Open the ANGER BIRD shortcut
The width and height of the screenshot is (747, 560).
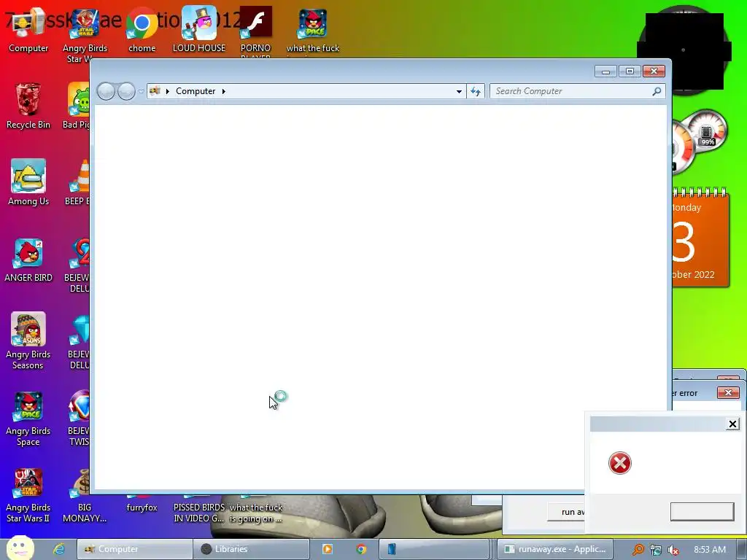(x=28, y=260)
